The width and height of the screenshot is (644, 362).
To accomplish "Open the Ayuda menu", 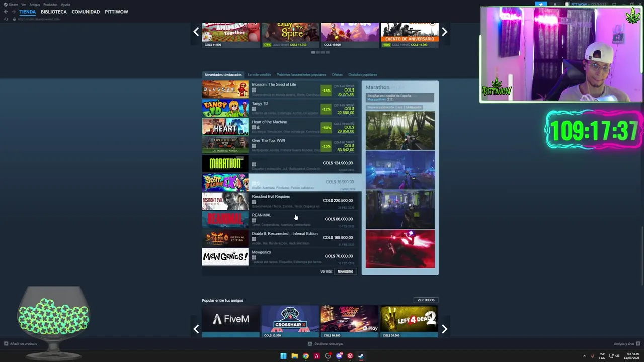I will pyautogui.click(x=65, y=4).
